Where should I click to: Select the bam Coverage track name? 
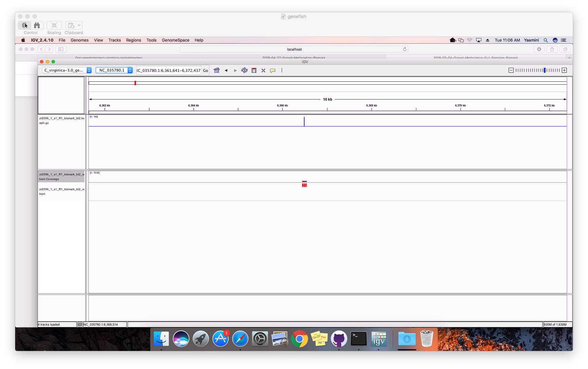pyautogui.click(x=61, y=177)
